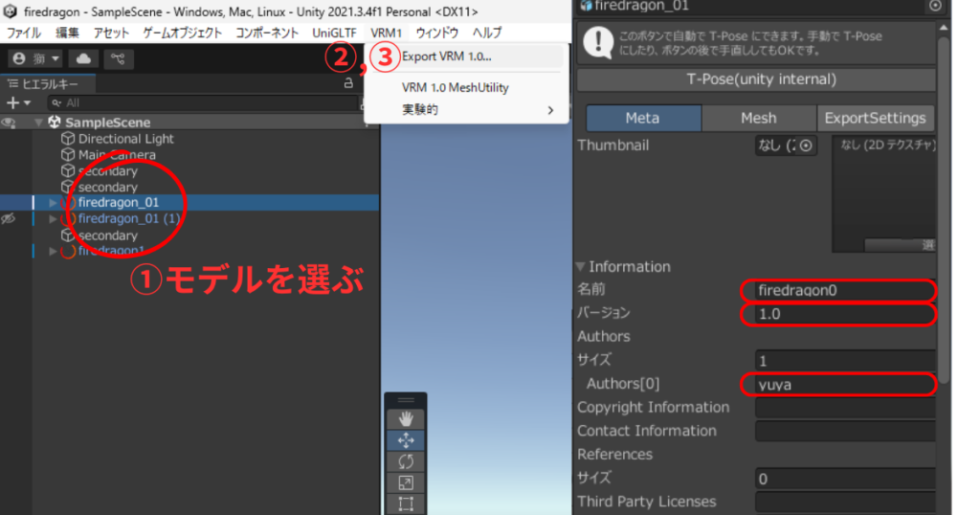Select the Hand view tool

[x=406, y=418]
